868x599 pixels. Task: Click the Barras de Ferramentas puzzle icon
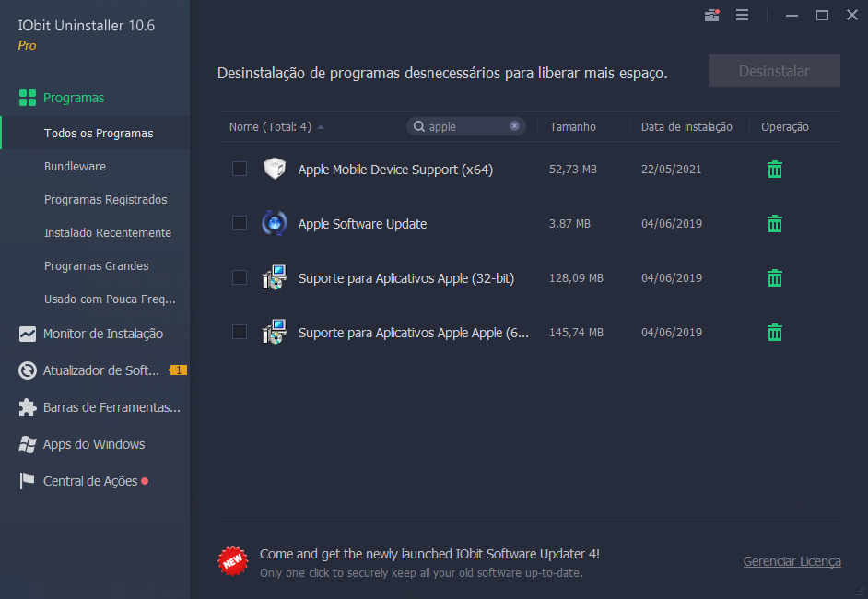click(27, 407)
